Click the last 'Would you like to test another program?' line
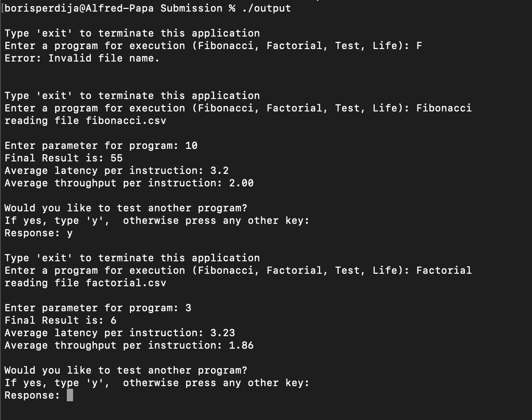This screenshot has width=532, height=420. coord(126,371)
